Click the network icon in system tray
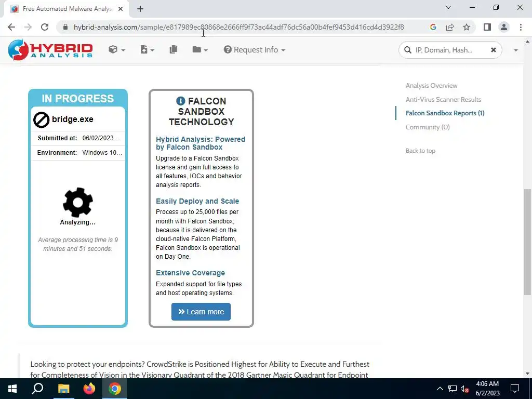532x399 pixels. tap(453, 389)
